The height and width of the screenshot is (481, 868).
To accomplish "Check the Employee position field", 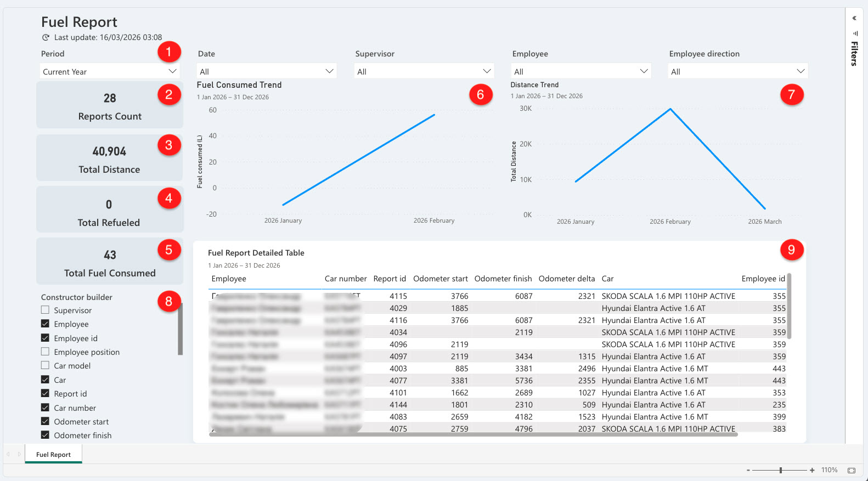I will pyautogui.click(x=46, y=352).
